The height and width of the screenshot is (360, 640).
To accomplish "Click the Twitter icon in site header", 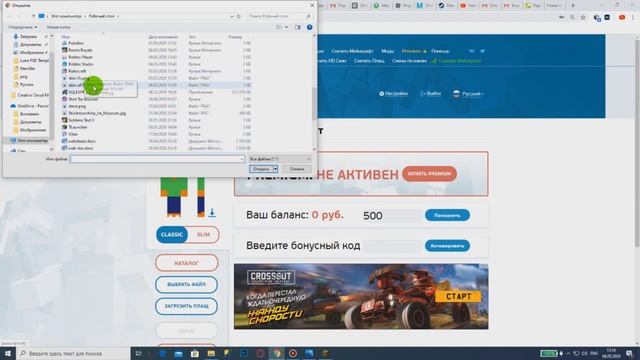I will click(482, 51).
